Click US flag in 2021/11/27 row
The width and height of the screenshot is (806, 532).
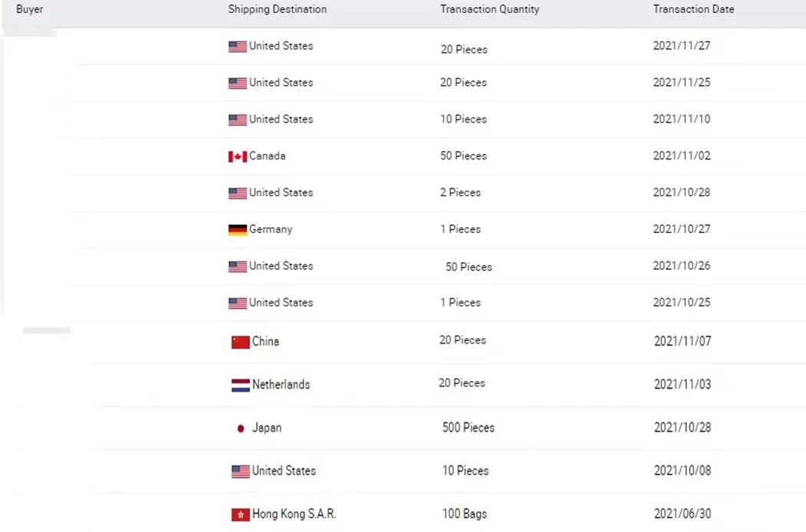(238, 46)
